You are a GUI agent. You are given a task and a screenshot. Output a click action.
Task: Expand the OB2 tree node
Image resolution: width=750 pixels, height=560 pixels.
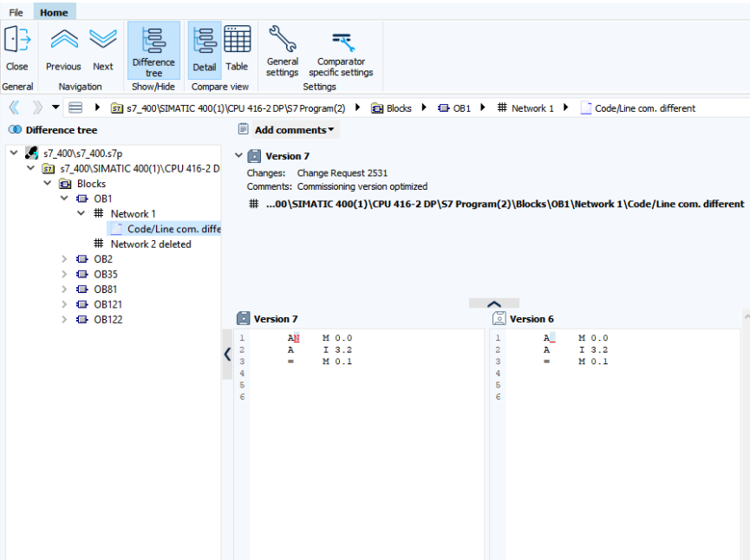click(64, 259)
